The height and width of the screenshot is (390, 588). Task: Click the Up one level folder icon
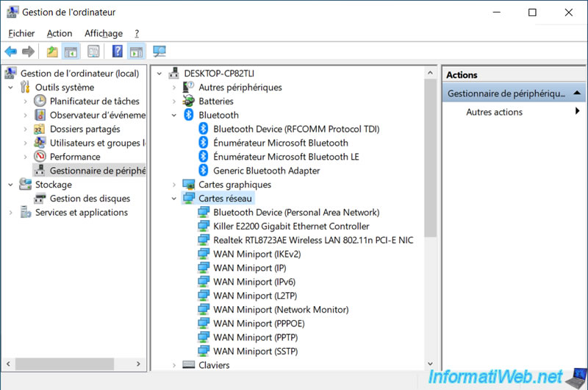click(52, 51)
